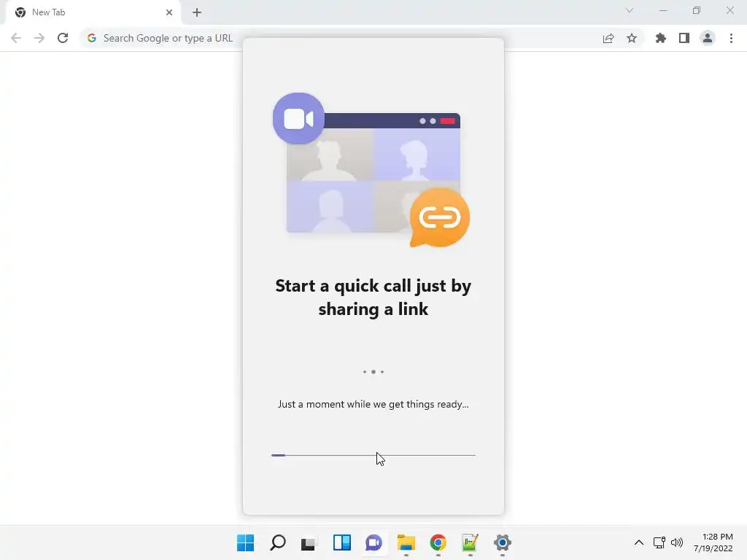Viewport: 747px width, 560px height.
Task: Restore down the Chrome window
Action: [x=697, y=10]
